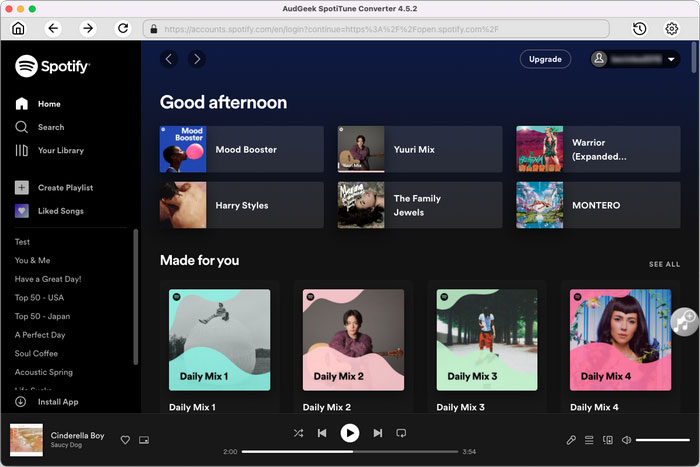700x467 pixels.
Task: Open A Perfect Day playlist
Action: click(40, 335)
